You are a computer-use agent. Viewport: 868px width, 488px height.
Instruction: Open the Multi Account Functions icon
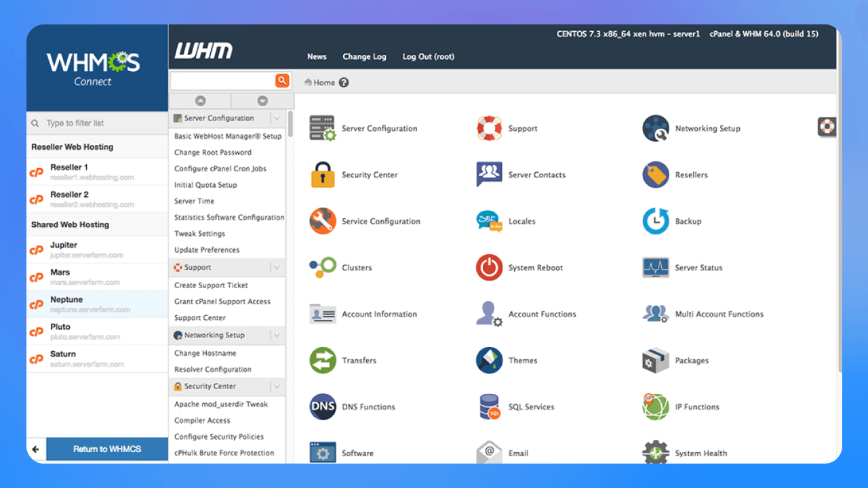tap(656, 314)
